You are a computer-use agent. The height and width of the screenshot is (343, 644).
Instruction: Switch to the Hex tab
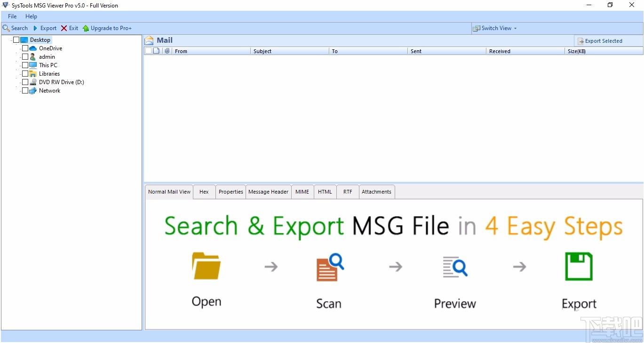[x=204, y=192]
